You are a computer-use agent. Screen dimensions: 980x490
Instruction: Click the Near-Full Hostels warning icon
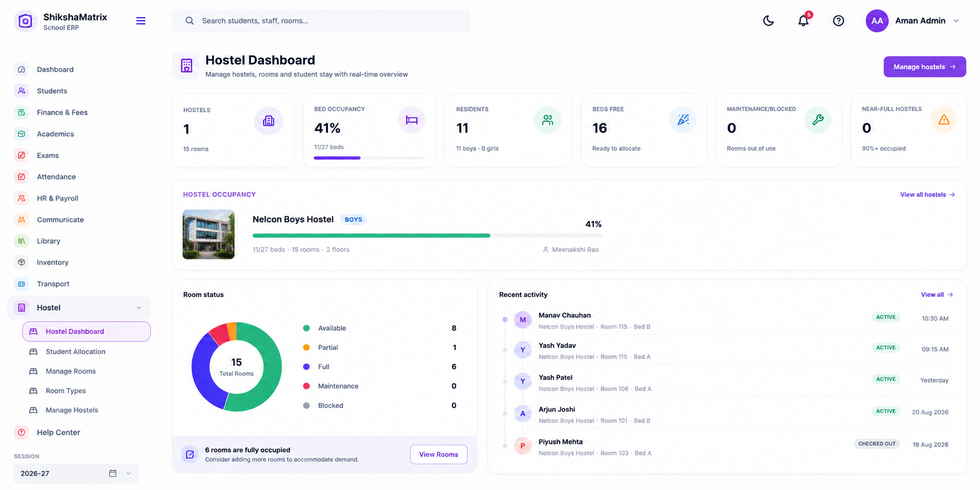(x=944, y=120)
